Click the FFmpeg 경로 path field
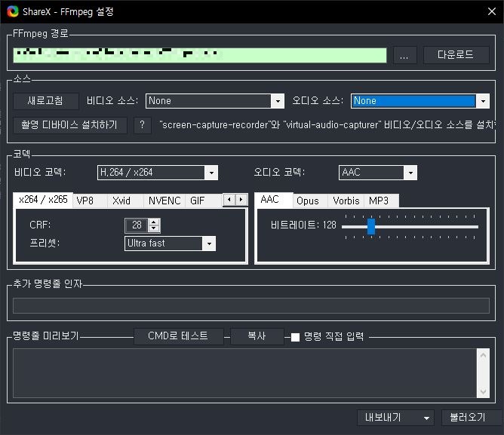The height and width of the screenshot is (435, 504). click(x=200, y=55)
